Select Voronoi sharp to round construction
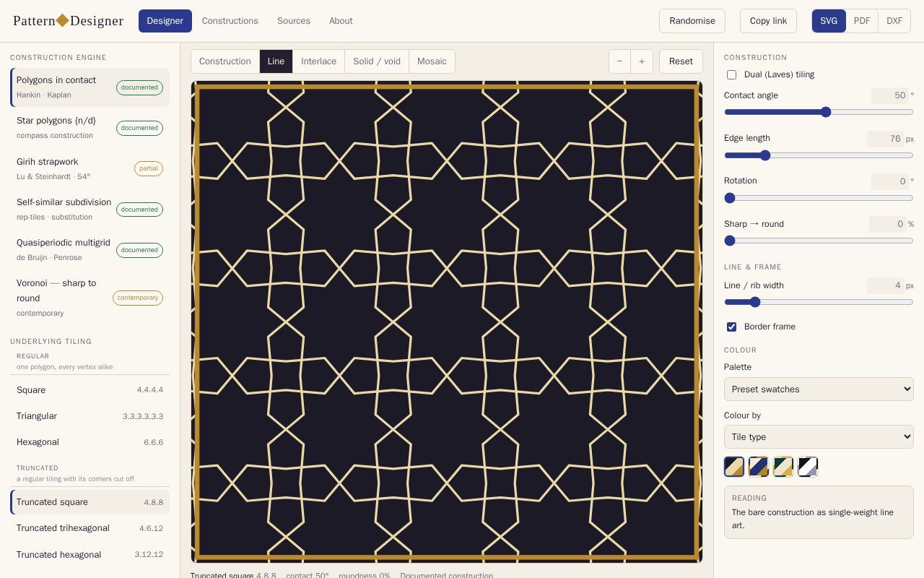The width and height of the screenshot is (924, 578). [90, 298]
